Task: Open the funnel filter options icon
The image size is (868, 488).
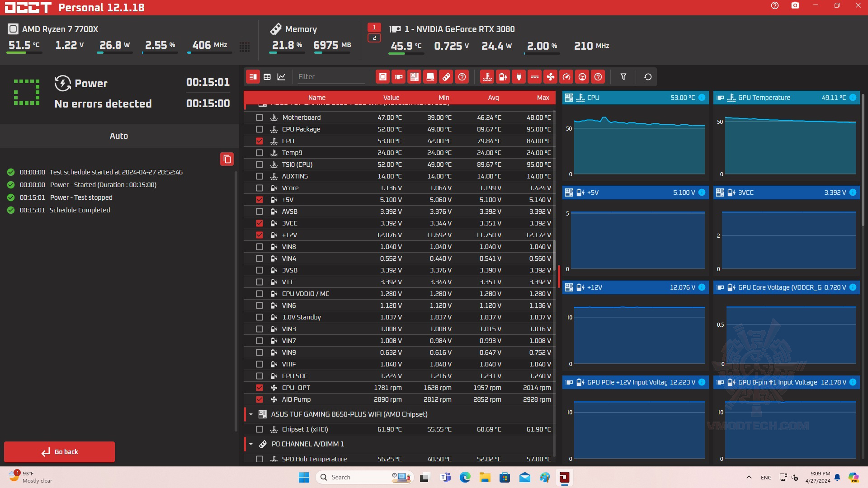Action: [623, 77]
